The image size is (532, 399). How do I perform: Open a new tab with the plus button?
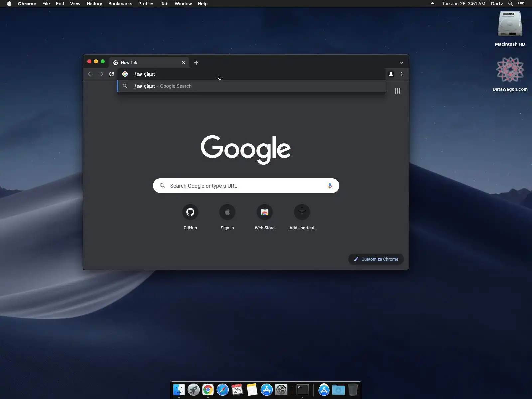point(196,63)
